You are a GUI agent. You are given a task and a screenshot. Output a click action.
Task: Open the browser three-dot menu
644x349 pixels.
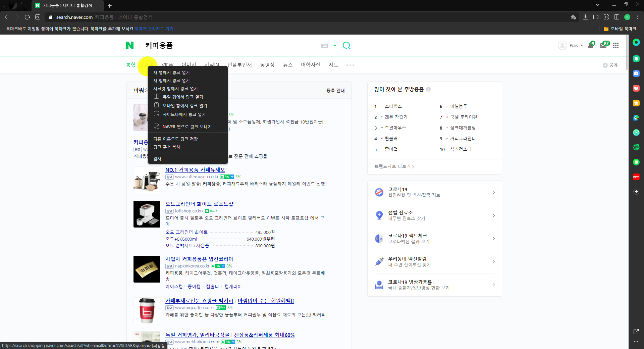point(637,17)
